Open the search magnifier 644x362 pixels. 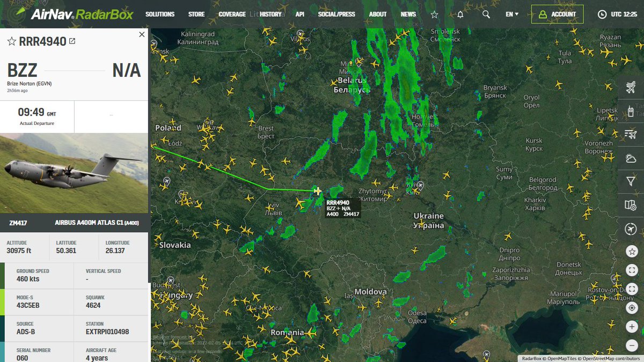pyautogui.click(x=486, y=14)
